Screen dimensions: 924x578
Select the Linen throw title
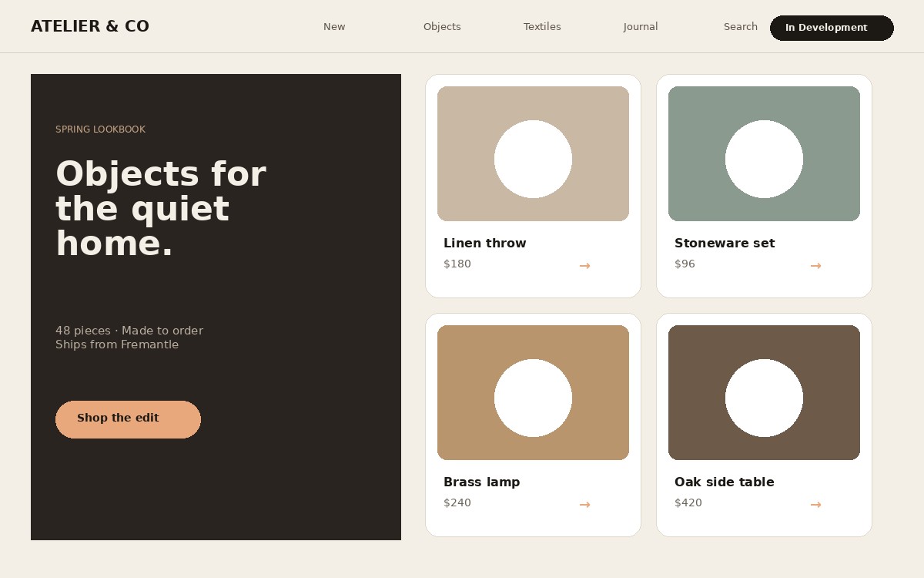485,244
